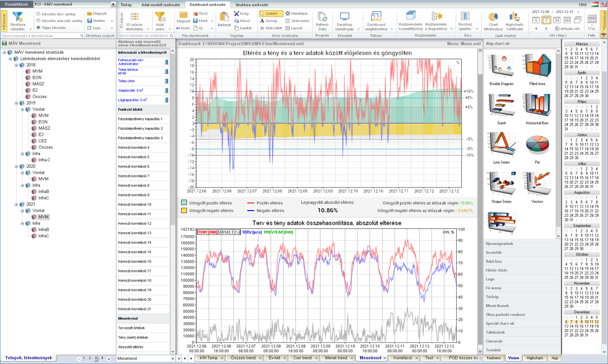608x364 pixels.
Task: Open Deszktop számítógép preview
Action: pyautogui.click(x=344, y=17)
